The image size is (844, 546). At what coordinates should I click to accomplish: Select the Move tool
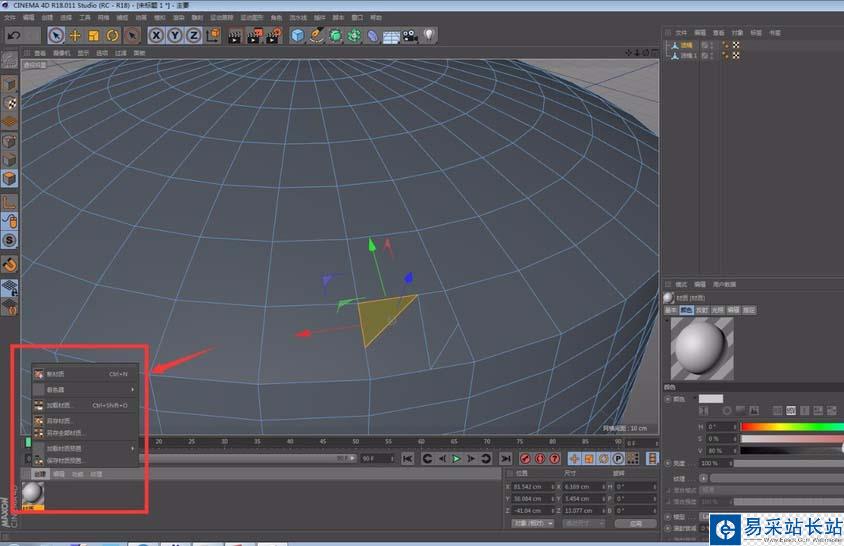75,35
